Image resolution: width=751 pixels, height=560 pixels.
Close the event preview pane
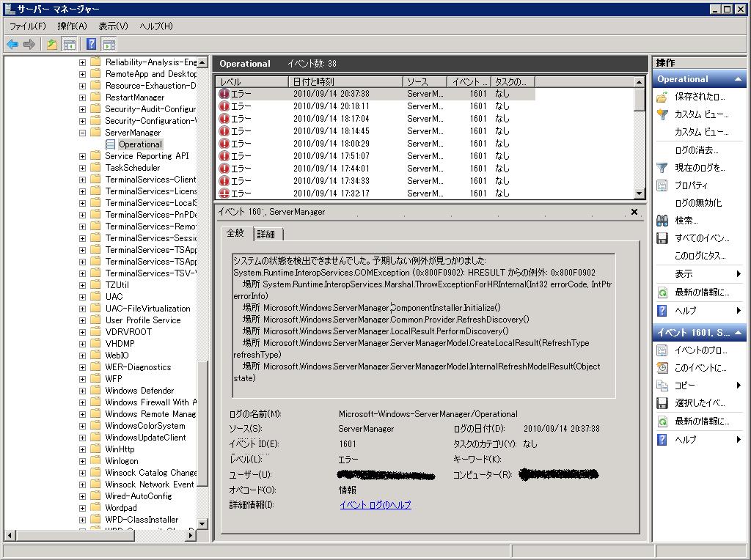(634, 212)
